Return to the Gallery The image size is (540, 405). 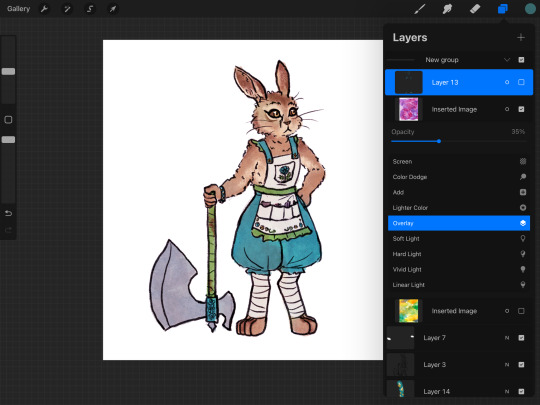(19, 9)
